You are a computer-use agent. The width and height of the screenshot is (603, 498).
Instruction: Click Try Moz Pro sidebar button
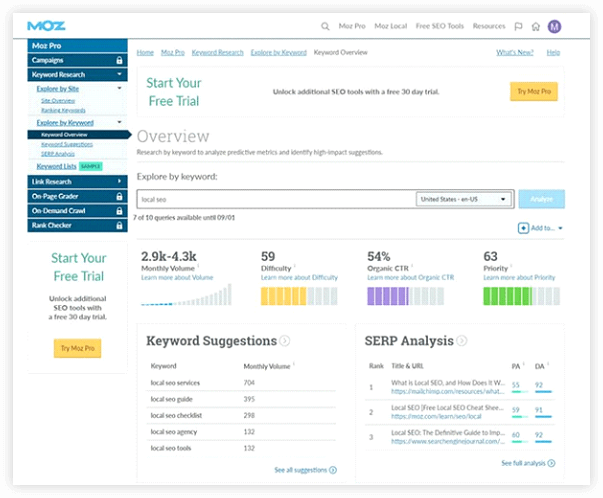(77, 348)
